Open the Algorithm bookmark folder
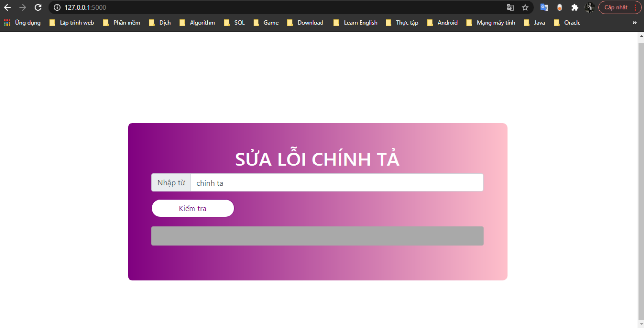This screenshot has width=644, height=328. click(x=197, y=23)
